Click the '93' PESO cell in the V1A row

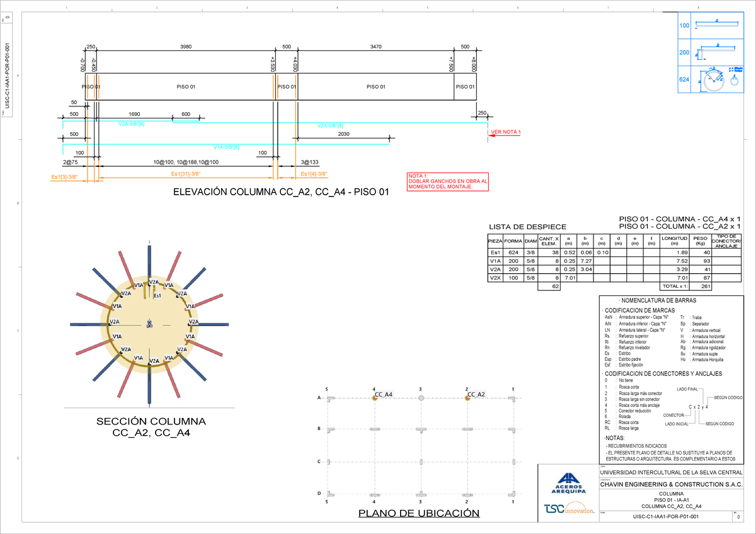tap(701, 261)
